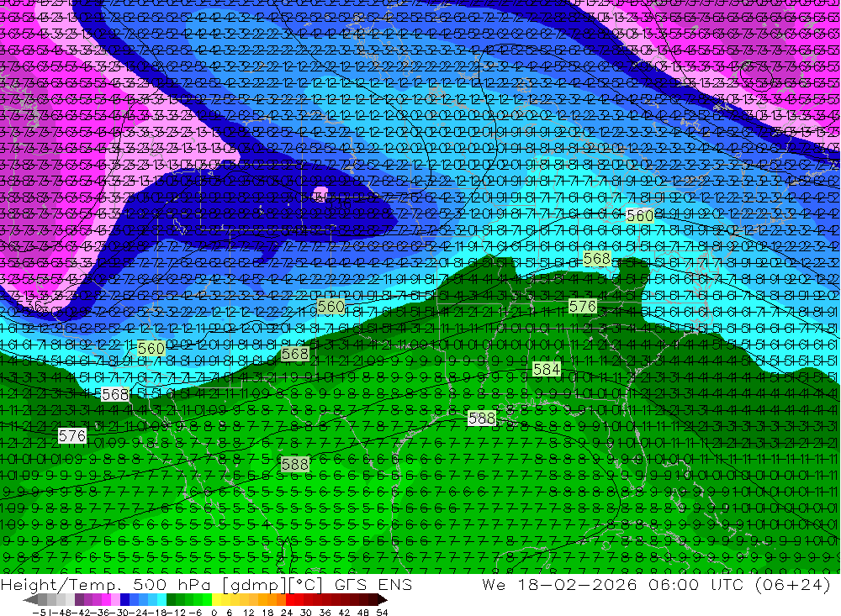Click the positive '42' legend value

(x=344, y=613)
